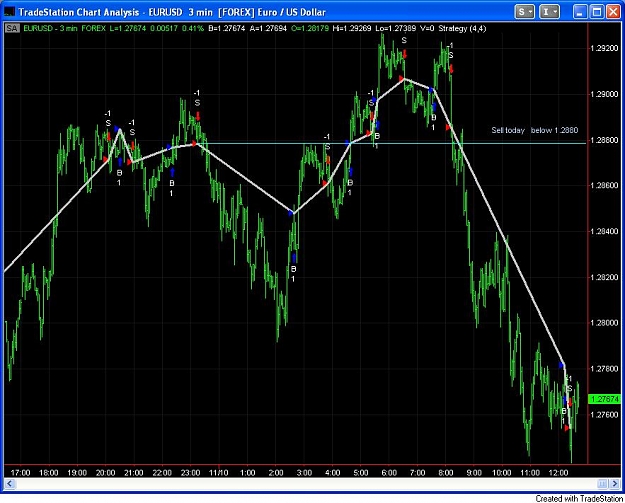Click the SA strategy automation indicator
This screenshot has height=503, width=625.
(12, 28)
